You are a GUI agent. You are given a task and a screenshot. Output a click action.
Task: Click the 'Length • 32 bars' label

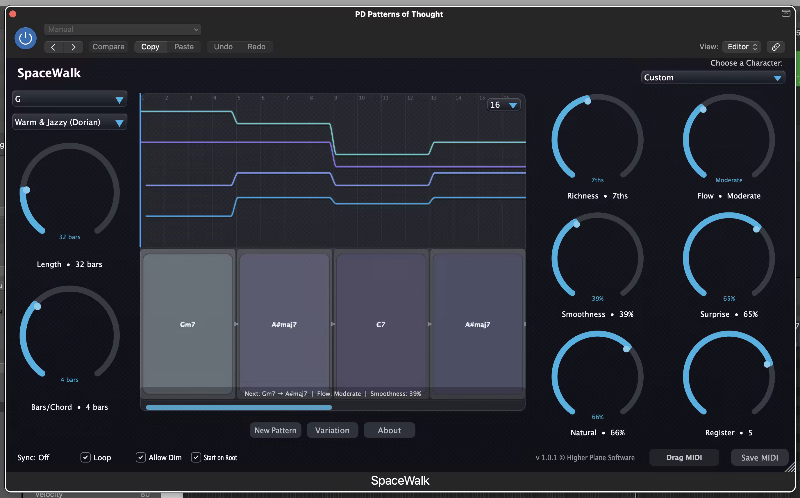(69, 264)
